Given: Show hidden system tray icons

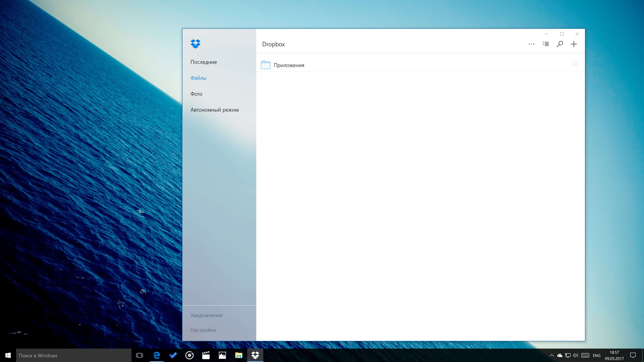Looking at the screenshot, I should click(x=551, y=355).
